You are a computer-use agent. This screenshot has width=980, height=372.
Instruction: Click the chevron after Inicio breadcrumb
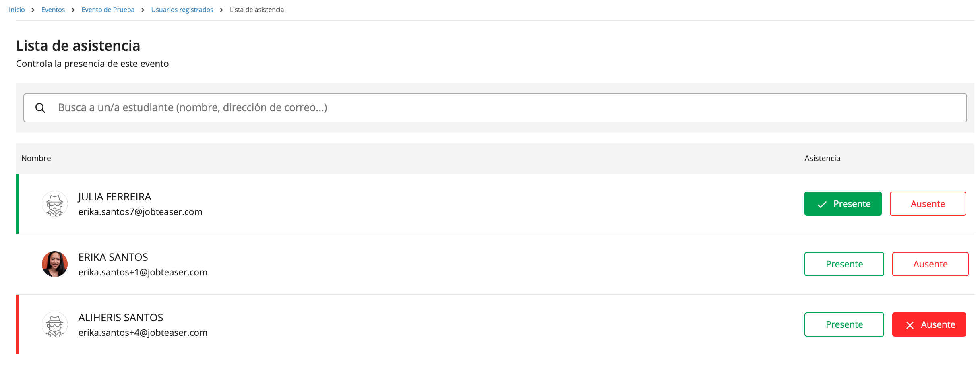(33, 10)
